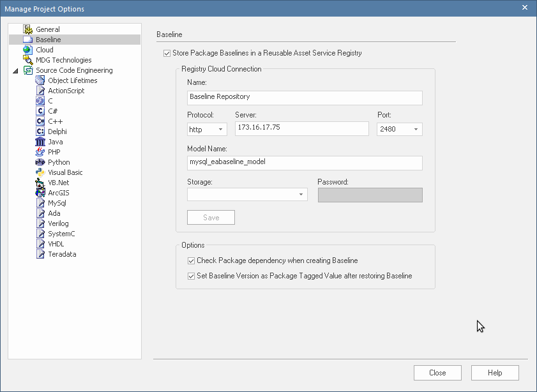
Task: Toggle Check Package dependency checkbox
Action: [x=192, y=261]
